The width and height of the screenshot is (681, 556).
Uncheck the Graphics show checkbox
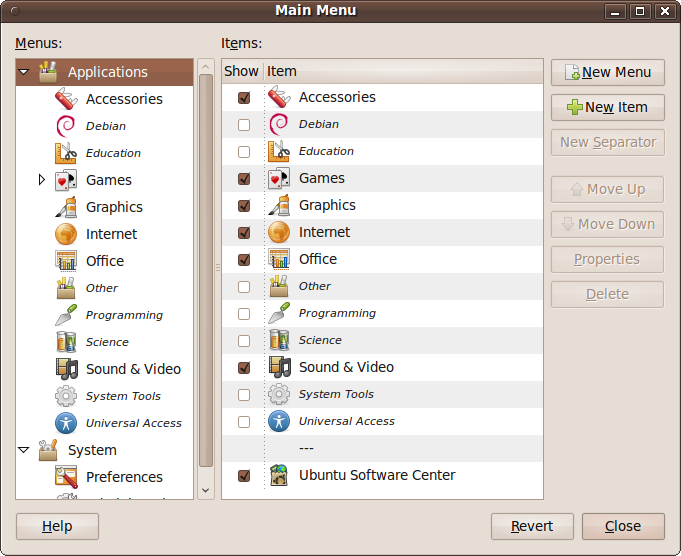[x=244, y=205]
